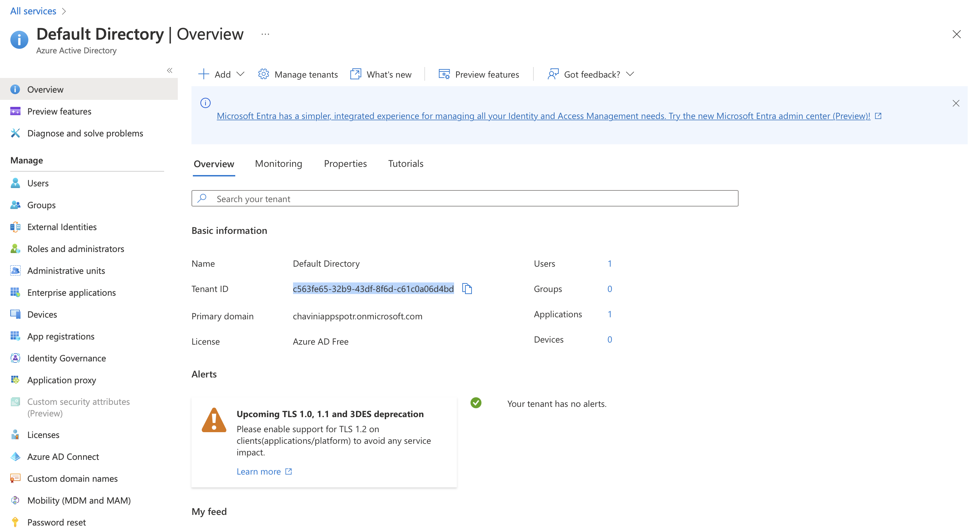Open the Devices count link
Viewport: 980px width, 532px height.
coord(609,339)
